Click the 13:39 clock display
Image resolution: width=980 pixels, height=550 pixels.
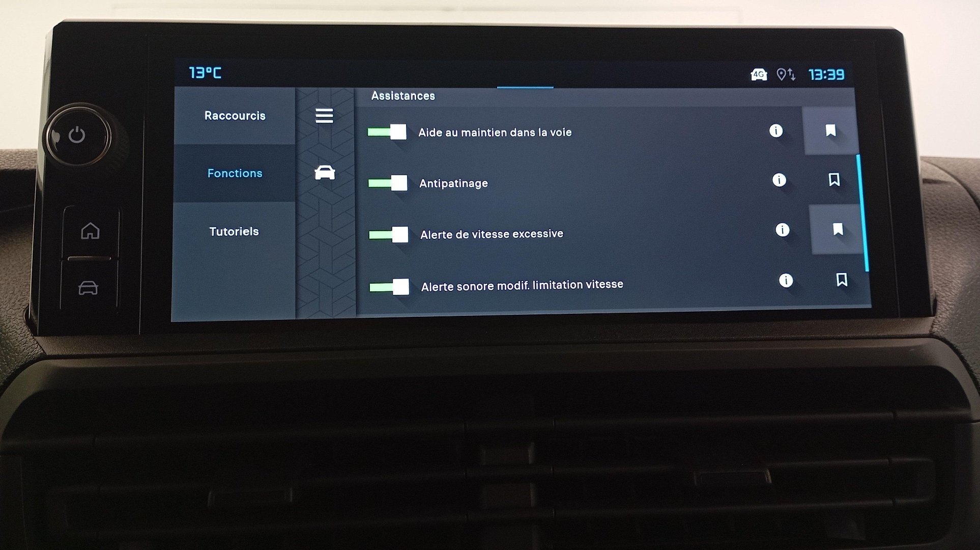(826, 75)
